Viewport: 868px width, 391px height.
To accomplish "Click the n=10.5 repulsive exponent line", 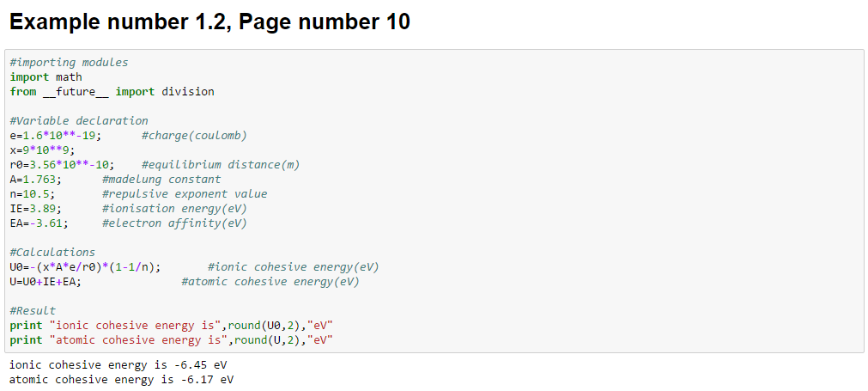I will tap(138, 194).
